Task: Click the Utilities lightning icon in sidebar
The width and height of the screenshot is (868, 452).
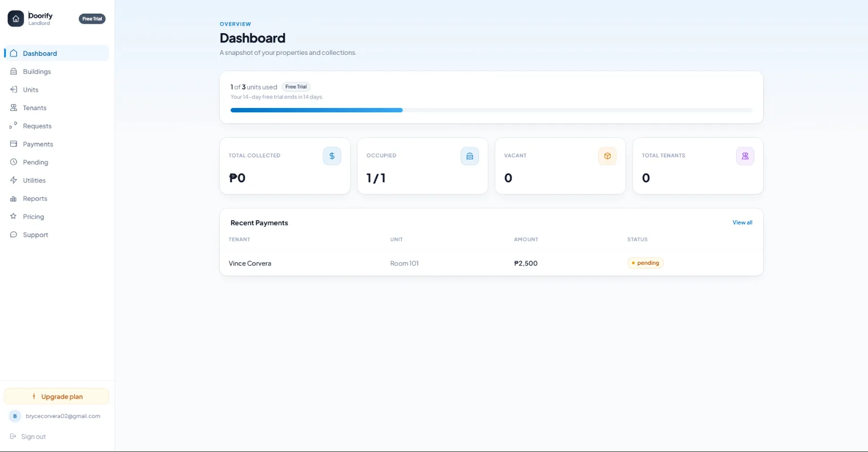Action: (14, 180)
